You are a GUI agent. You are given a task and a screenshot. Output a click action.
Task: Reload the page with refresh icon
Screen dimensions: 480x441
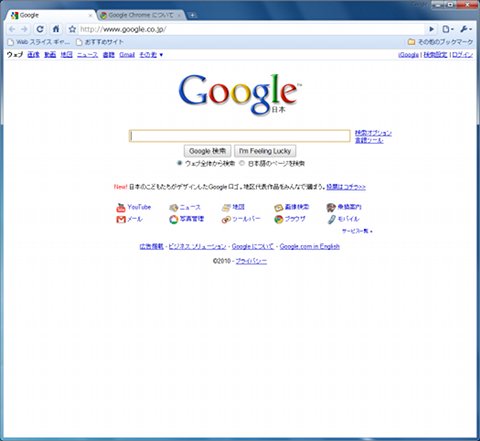40,29
